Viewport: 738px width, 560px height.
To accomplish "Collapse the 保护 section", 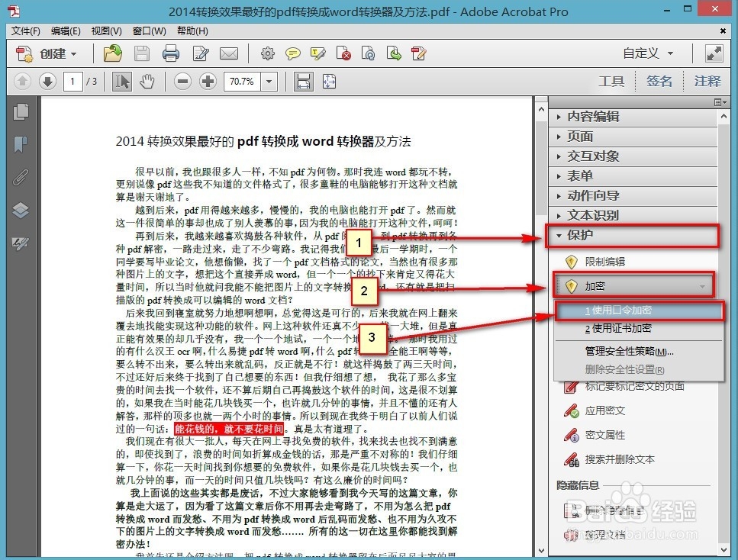I will click(633, 235).
